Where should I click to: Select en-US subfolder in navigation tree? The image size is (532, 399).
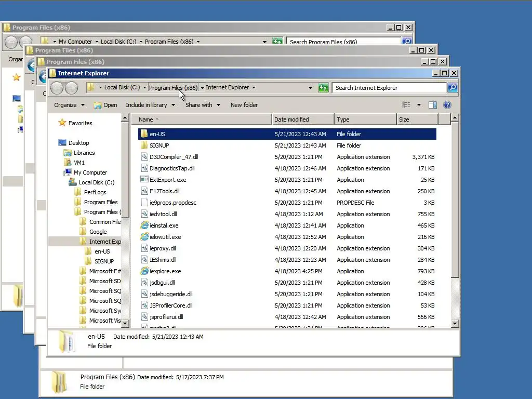(102, 251)
